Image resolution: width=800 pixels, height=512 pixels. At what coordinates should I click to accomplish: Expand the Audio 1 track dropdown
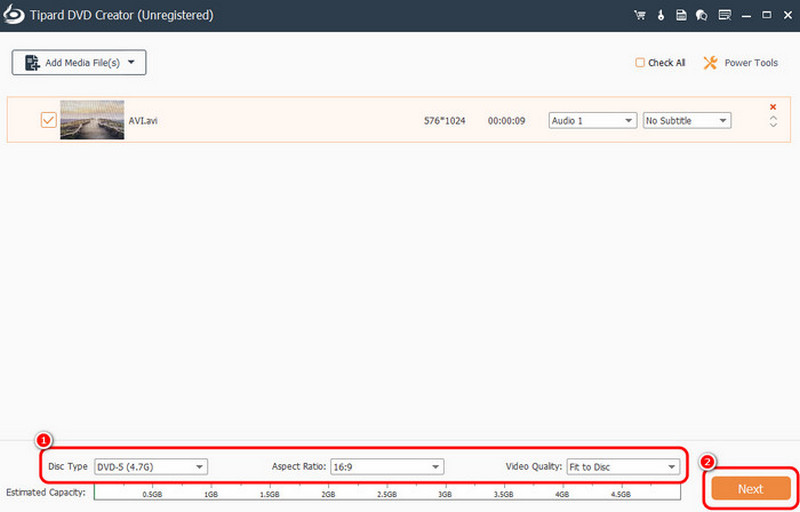(592, 120)
